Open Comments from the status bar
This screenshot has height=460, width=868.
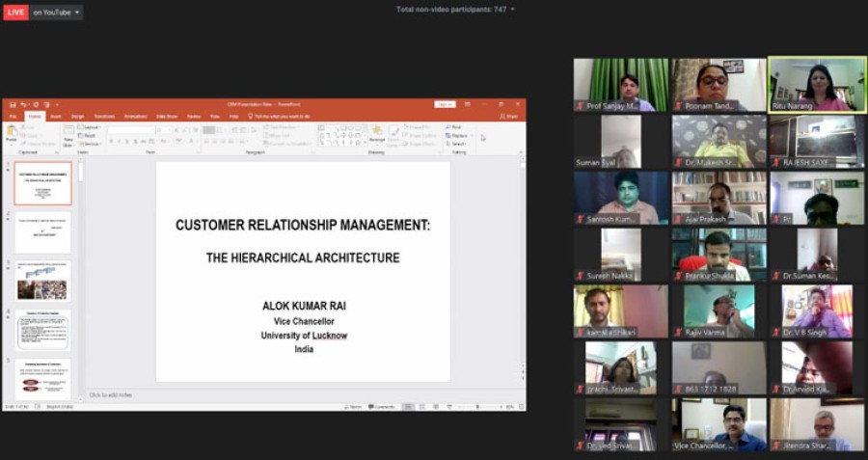[383, 407]
